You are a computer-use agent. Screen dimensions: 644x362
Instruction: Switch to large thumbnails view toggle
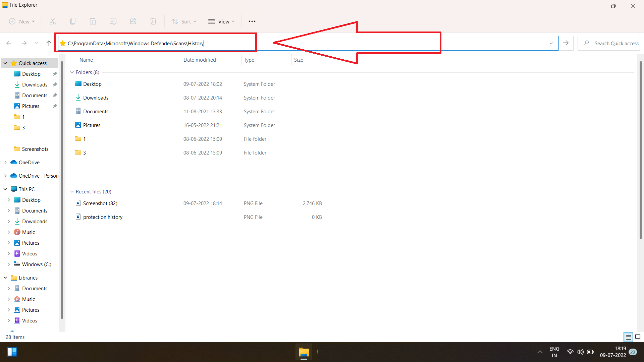pos(638,337)
